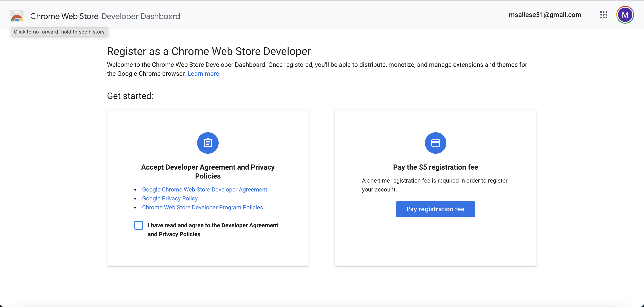This screenshot has height=307, width=644.
Task: Click the Developer Dashboard header text
Action: click(x=141, y=16)
